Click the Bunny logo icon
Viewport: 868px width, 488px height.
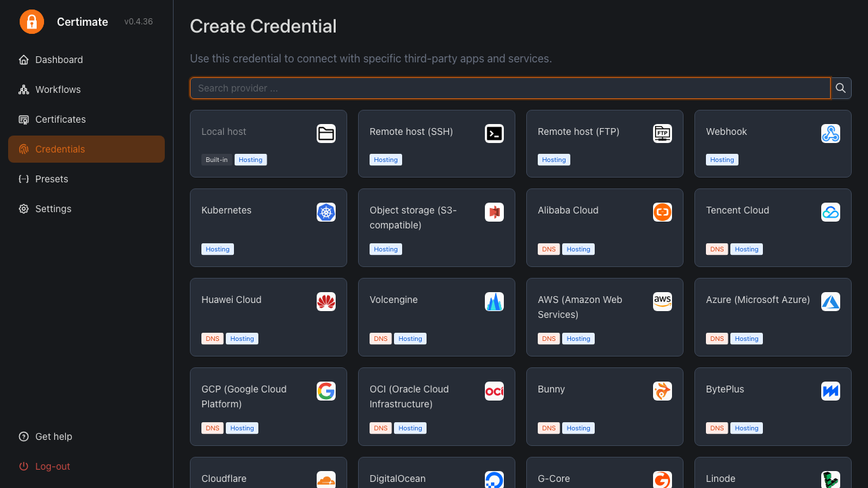663,391
